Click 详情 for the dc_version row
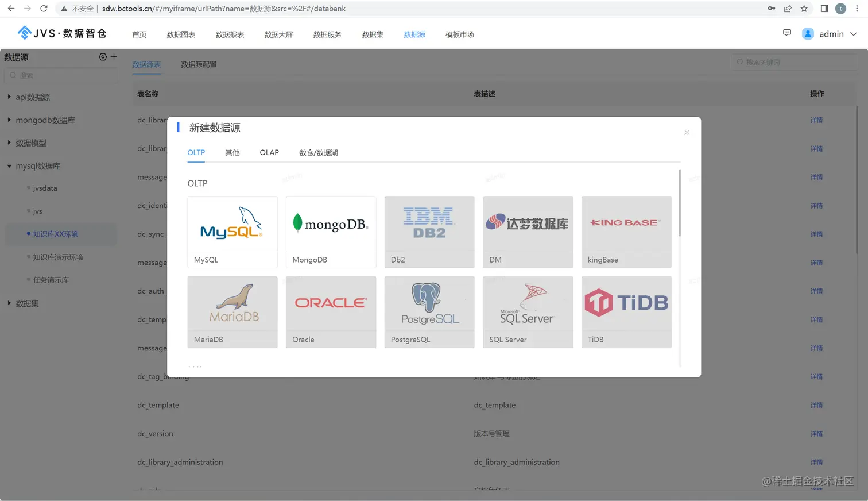The image size is (868, 501). [x=816, y=434]
